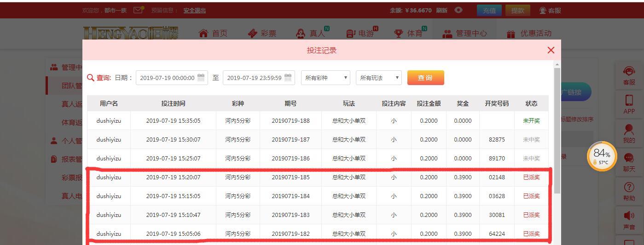
Task: Click start date field 2019-07-19 00:00:00
Action: coord(172,78)
